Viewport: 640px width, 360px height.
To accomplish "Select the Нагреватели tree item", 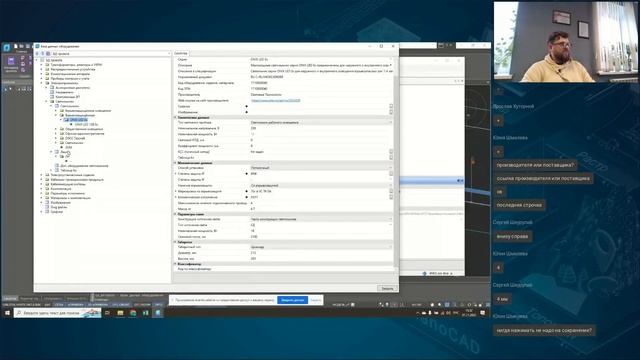I will point(64,92).
